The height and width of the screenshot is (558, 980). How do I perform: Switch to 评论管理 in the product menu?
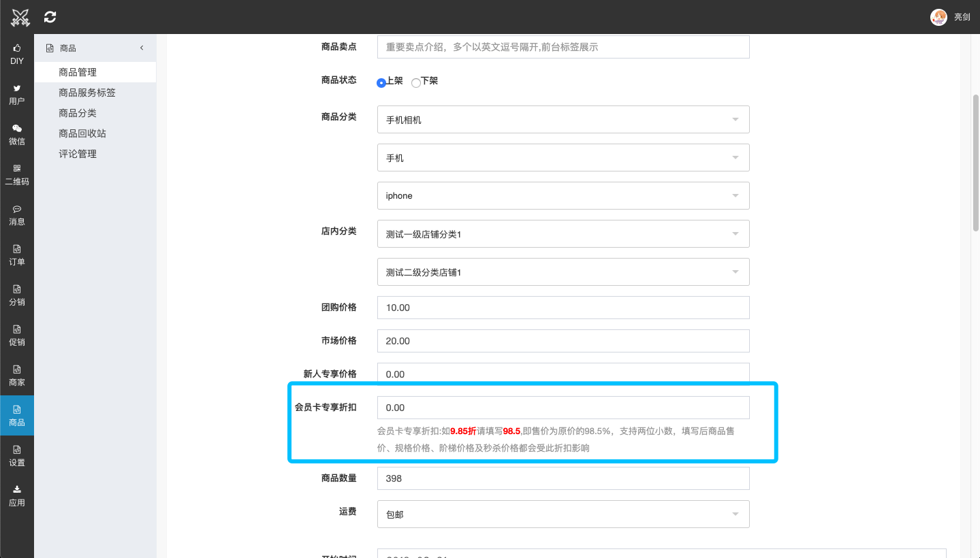tap(77, 153)
